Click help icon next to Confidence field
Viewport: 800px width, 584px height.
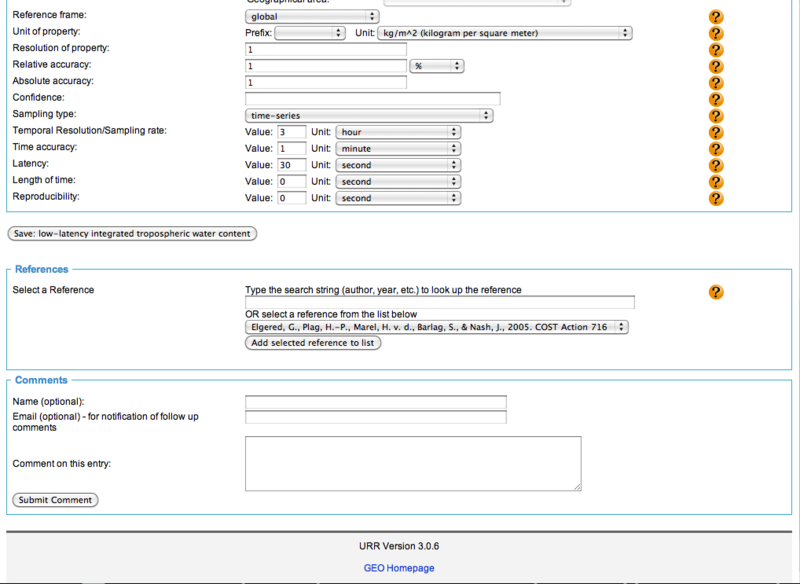716,99
